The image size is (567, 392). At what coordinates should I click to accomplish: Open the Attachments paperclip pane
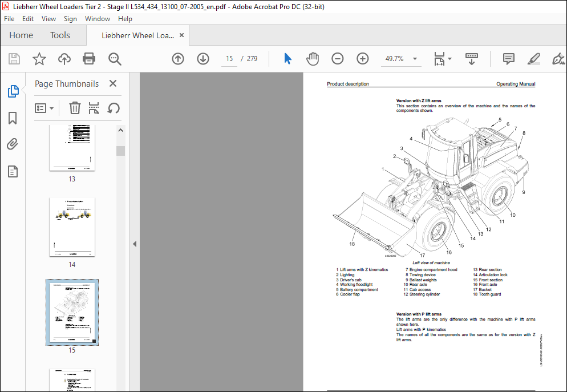[x=13, y=144]
